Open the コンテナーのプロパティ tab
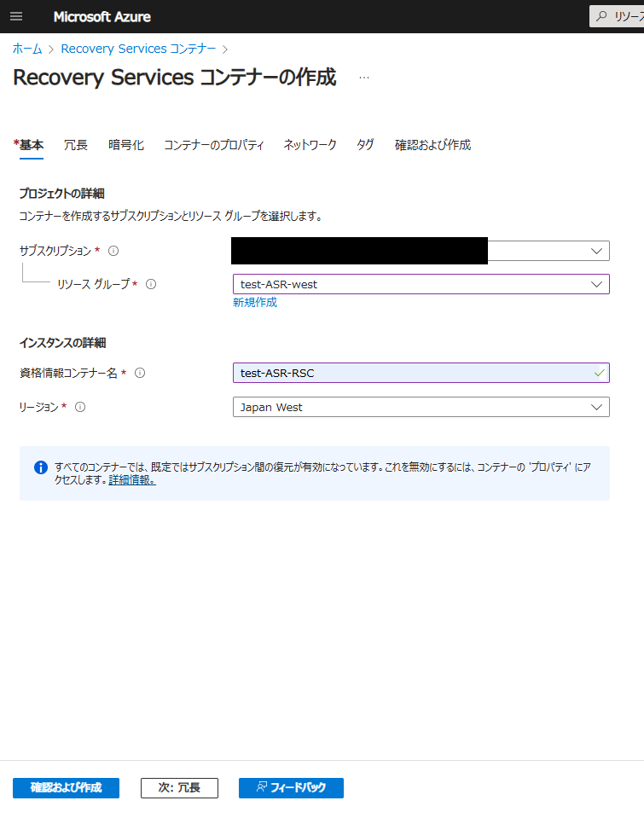644x818 pixels. (213, 145)
